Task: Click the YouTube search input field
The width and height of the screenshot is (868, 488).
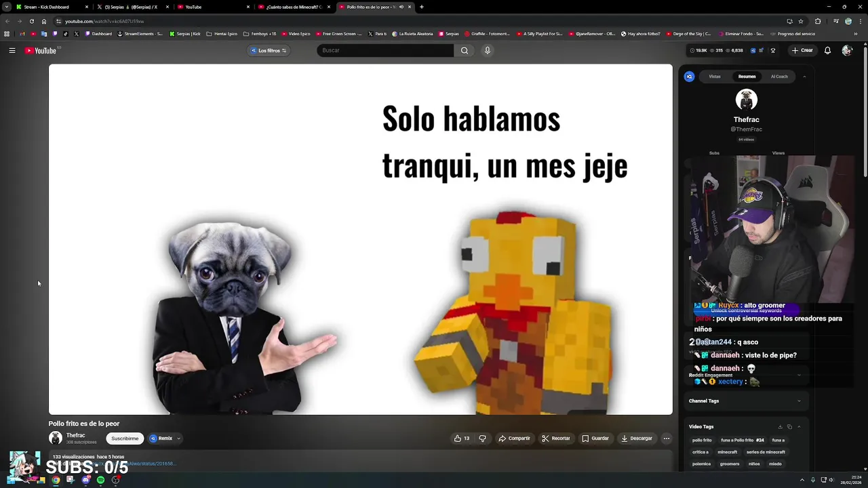Action: (385, 50)
